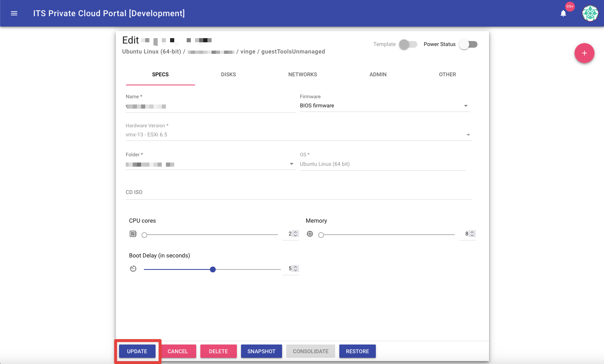
Task: Click the CPU cores chip icon
Action: pyautogui.click(x=133, y=234)
